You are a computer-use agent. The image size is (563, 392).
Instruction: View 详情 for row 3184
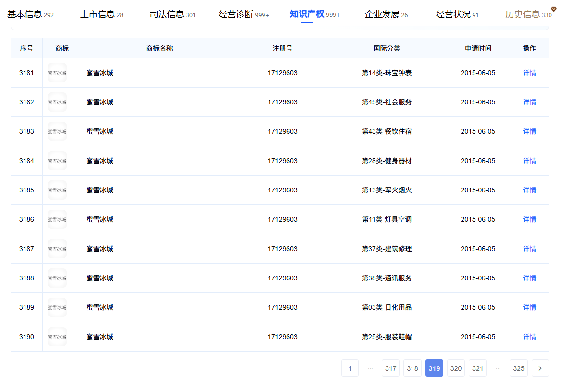(529, 161)
